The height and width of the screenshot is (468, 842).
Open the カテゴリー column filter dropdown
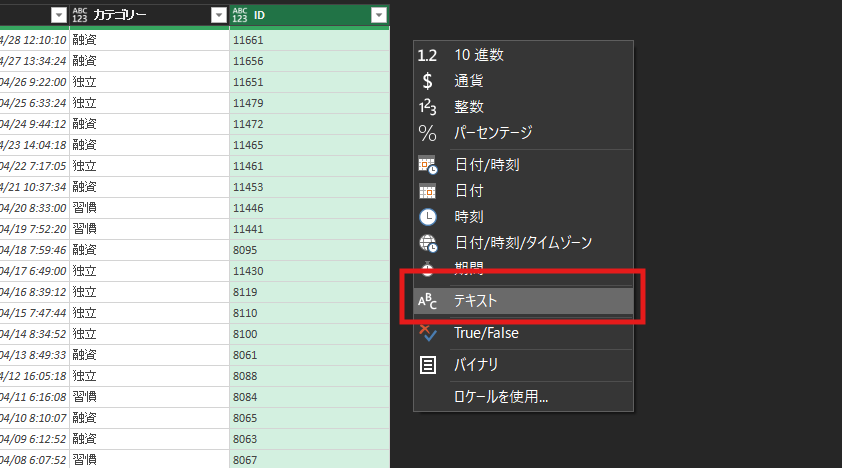(x=219, y=15)
